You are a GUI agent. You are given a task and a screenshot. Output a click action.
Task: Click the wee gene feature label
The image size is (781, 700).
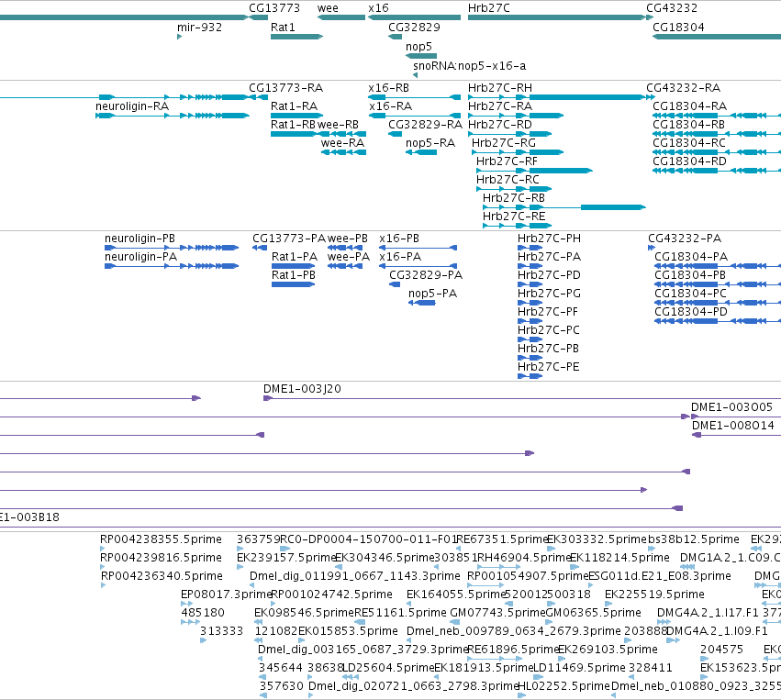(x=328, y=8)
